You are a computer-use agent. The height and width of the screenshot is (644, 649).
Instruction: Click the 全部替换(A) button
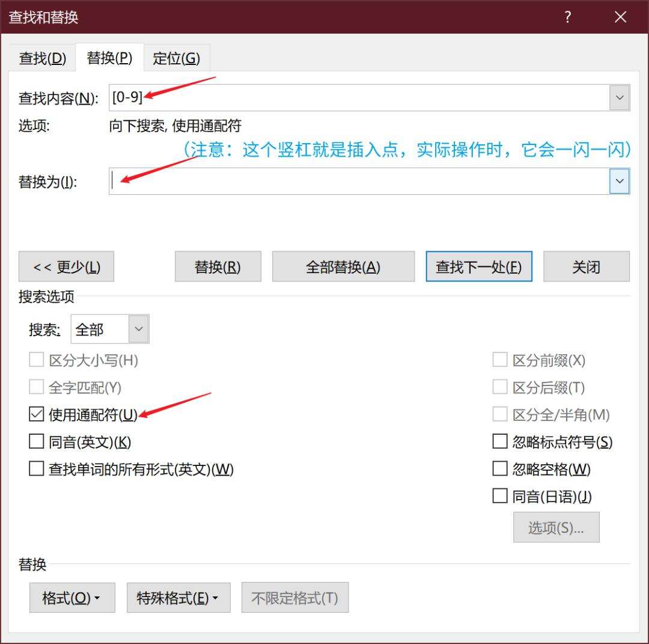coord(343,266)
